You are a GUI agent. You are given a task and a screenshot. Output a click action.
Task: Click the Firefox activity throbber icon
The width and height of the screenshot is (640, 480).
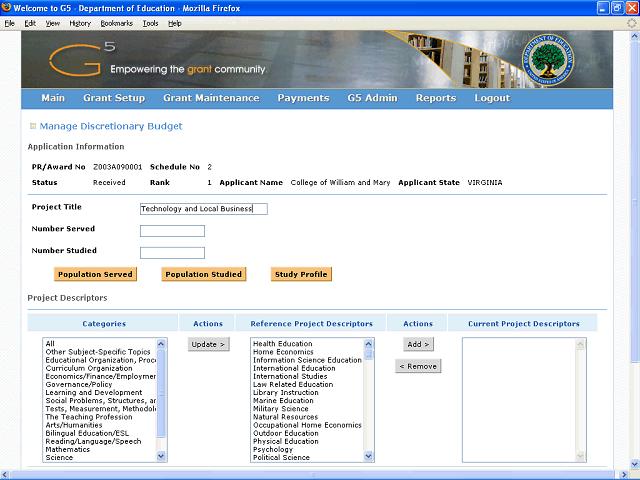[631, 23]
